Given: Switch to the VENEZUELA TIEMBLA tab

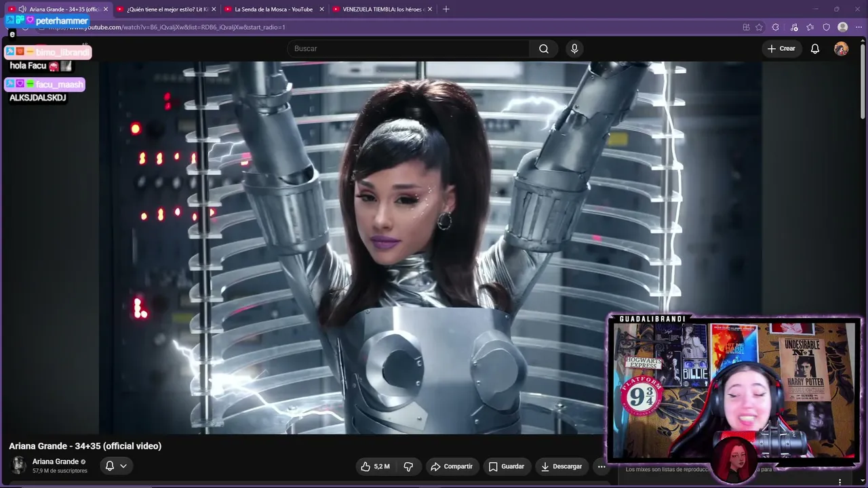Looking at the screenshot, I should click(x=382, y=9).
